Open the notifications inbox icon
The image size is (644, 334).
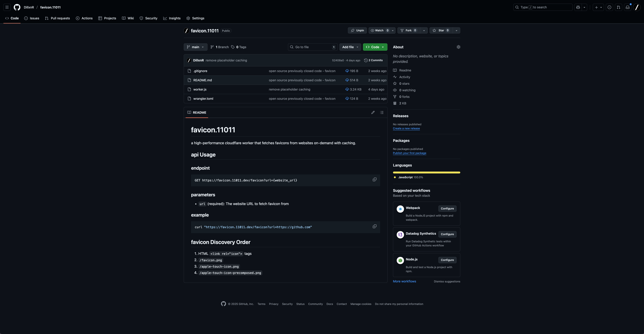pos(627,7)
